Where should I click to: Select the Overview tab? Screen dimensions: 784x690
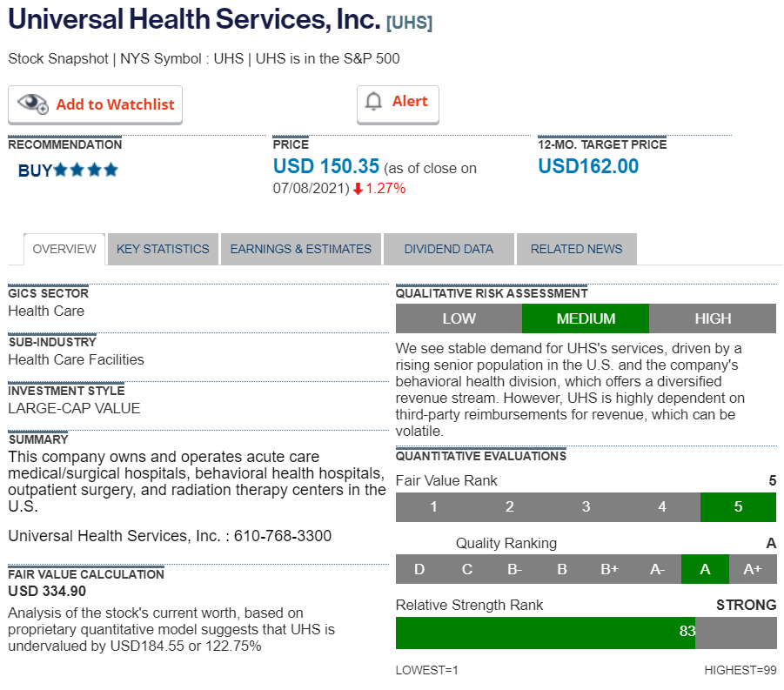(64, 249)
